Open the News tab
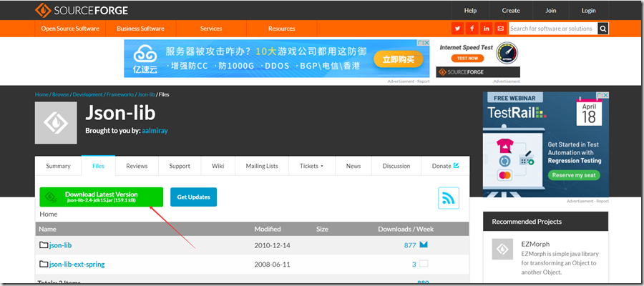Image resolution: width=644 pixels, height=286 pixels. point(353,166)
